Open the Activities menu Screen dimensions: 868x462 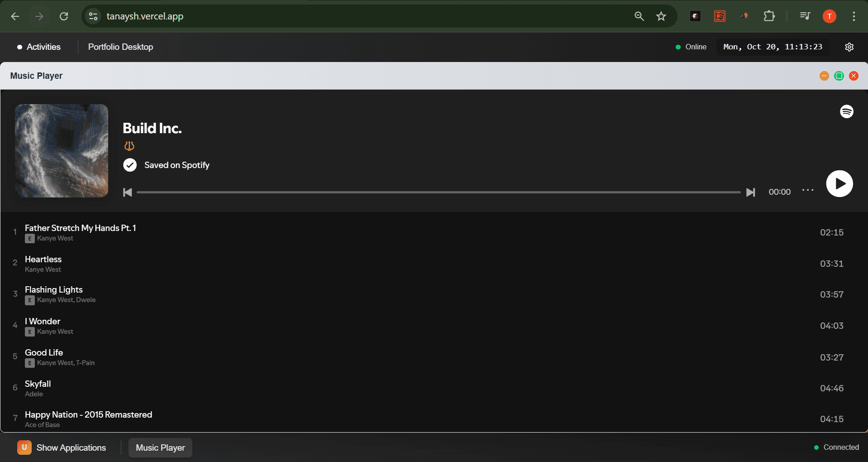(x=39, y=47)
